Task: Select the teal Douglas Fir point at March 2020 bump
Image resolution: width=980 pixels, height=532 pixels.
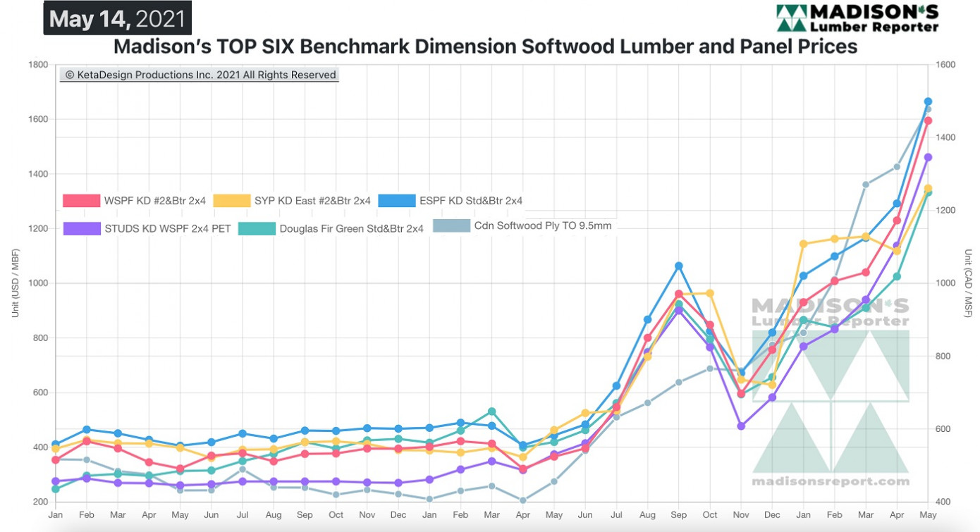Action: 492,412
